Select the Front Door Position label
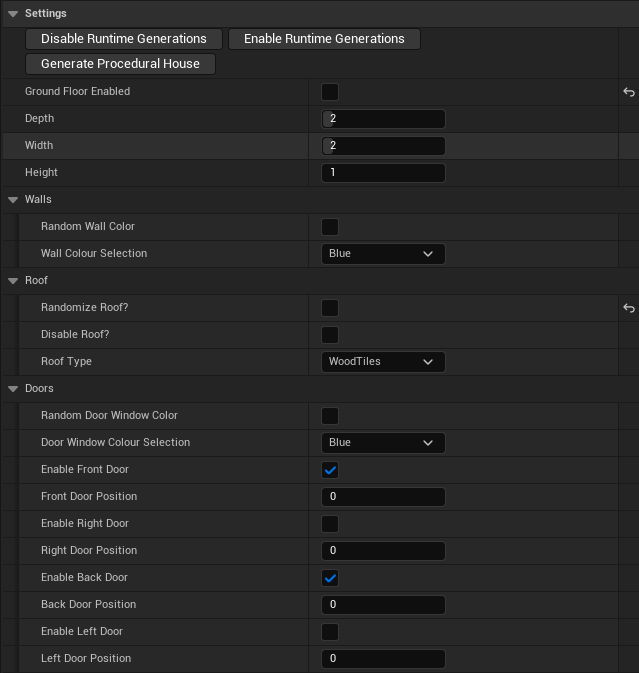The image size is (639, 673). (89, 497)
